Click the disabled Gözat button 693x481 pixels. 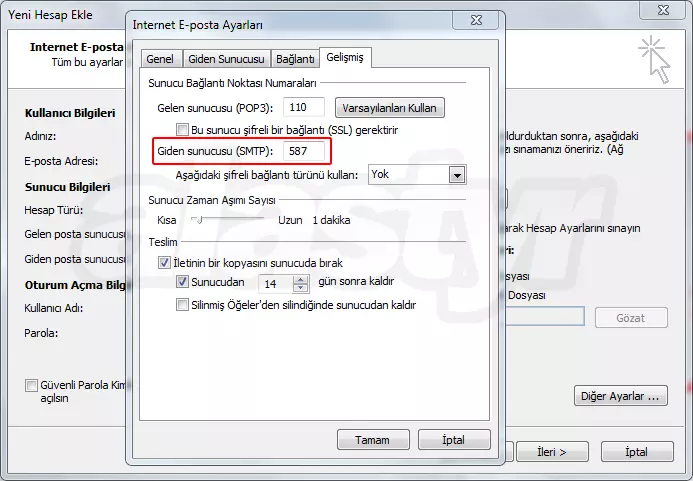click(631, 318)
